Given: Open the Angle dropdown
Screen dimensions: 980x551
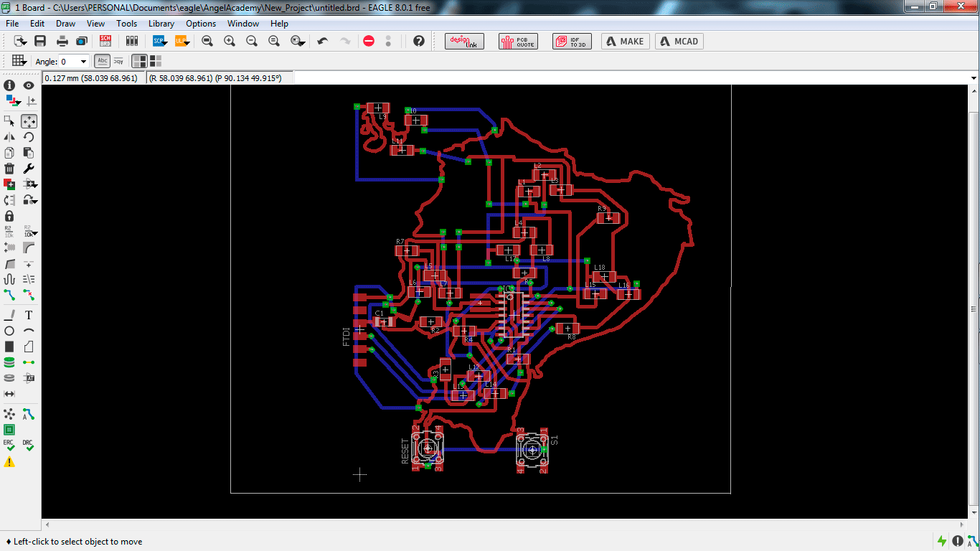Looking at the screenshot, I should (x=83, y=62).
